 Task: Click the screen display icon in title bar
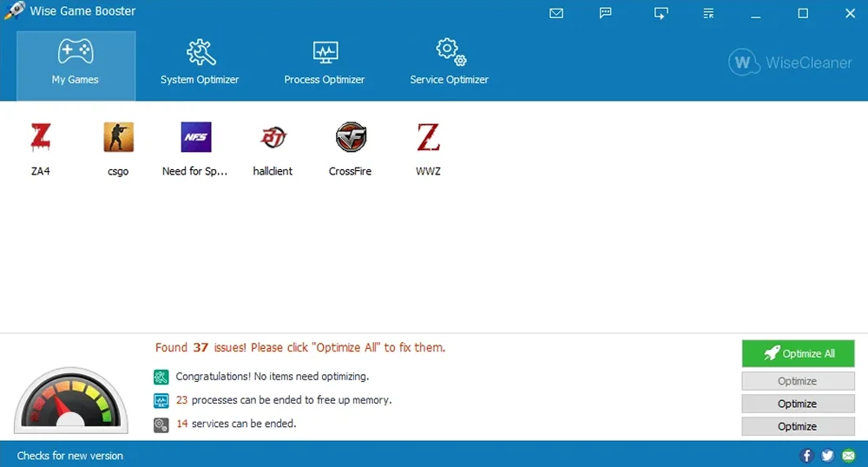pyautogui.click(x=661, y=13)
